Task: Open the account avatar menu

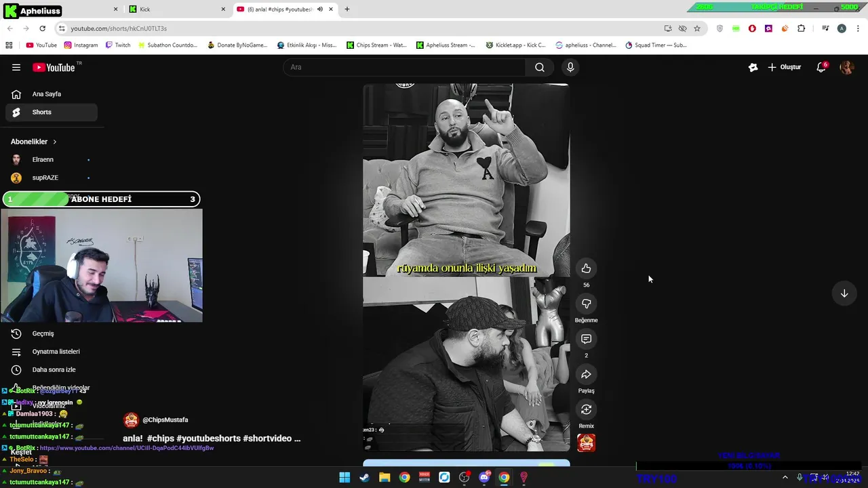Action: point(846,67)
